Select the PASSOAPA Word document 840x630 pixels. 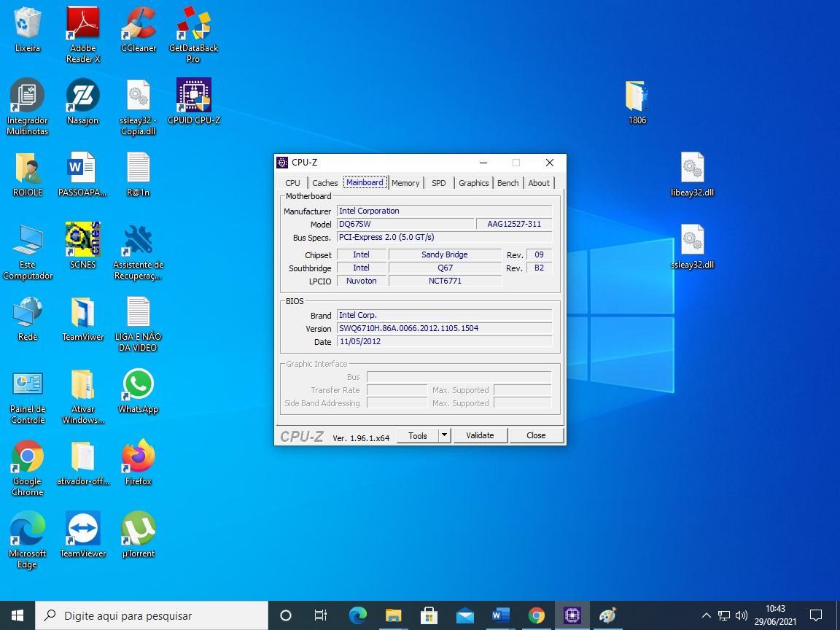(x=83, y=174)
